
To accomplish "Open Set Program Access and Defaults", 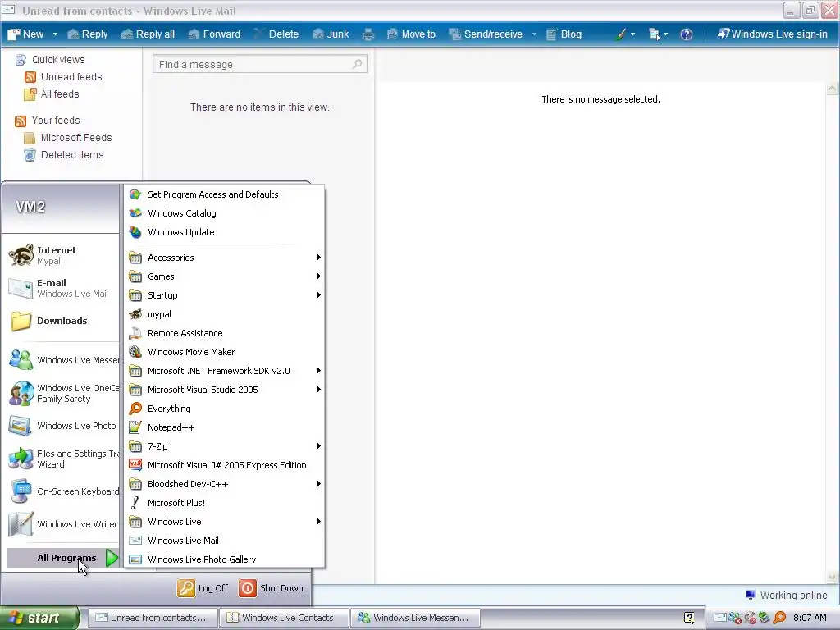I will [x=224, y=194].
